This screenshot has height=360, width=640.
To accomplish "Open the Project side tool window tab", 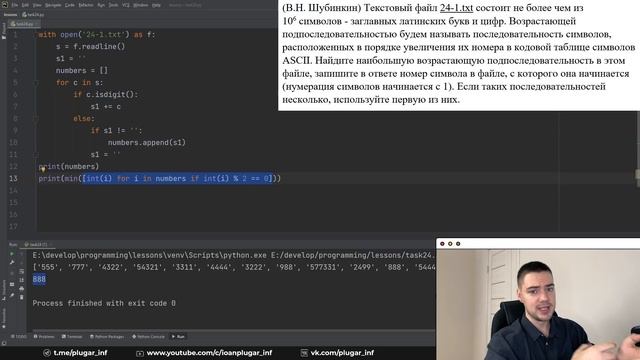I will [x=4, y=31].
